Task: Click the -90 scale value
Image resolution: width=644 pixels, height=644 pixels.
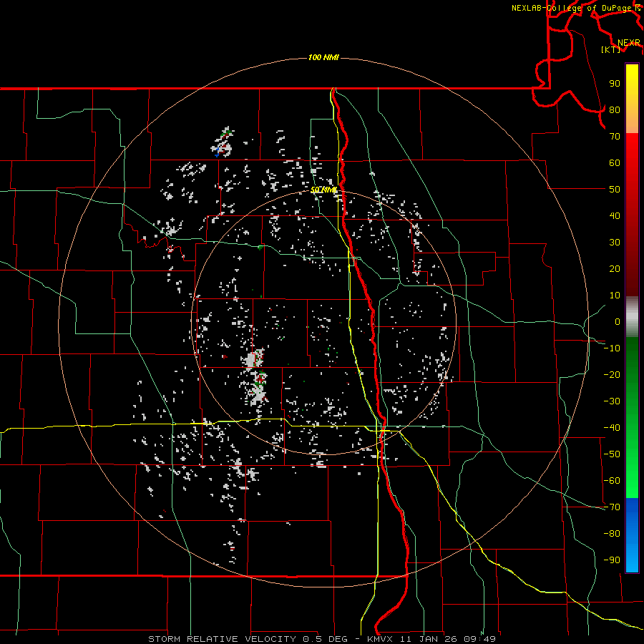Action: pyautogui.click(x=612, y=560)
